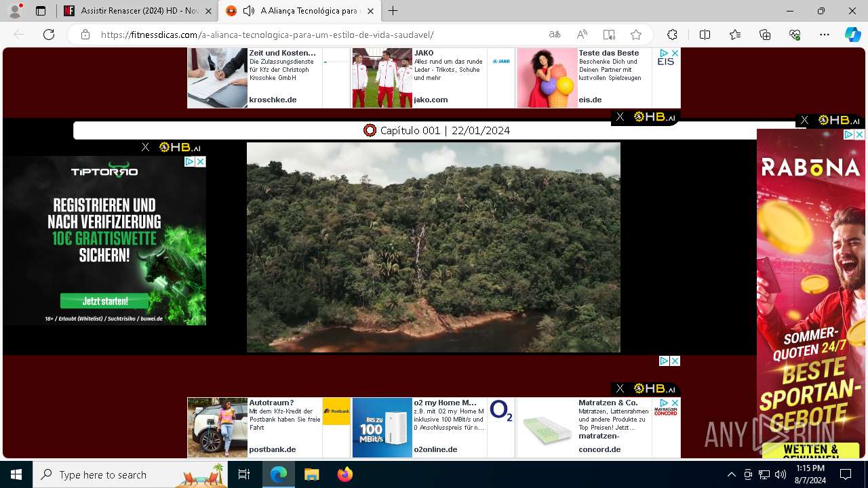Open the Windows Start menu
Image resolution: width=868 pixels, height=488 pixels.
pos(16,474)
